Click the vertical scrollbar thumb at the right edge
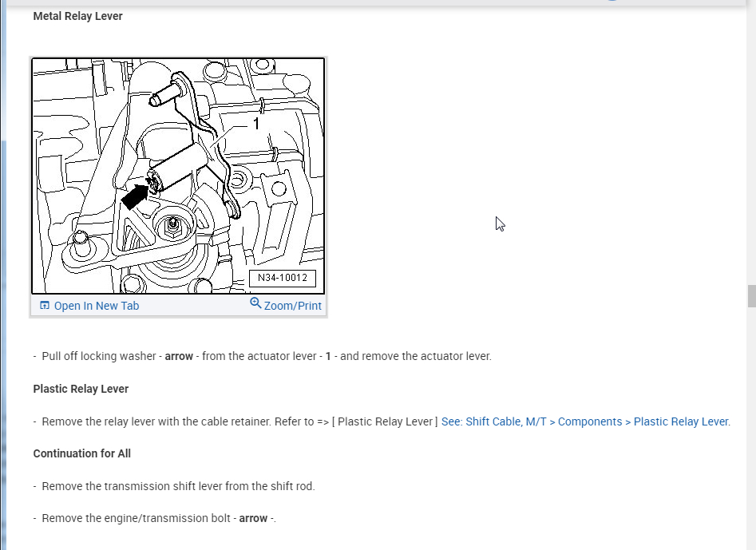Screen dimensions: 756x550 tap(752, 296)
